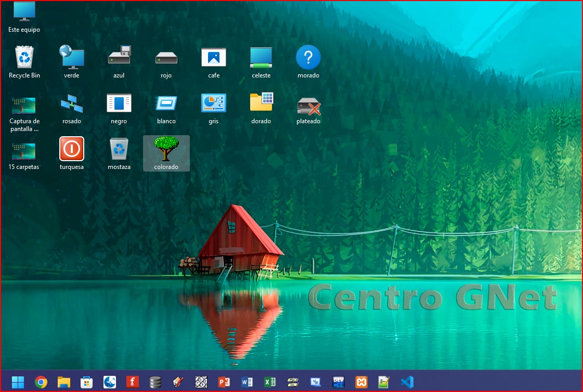Select the Recycle Bin desktop icon
Viewport: 583px width, 392px height.
[x=24, y=57]
